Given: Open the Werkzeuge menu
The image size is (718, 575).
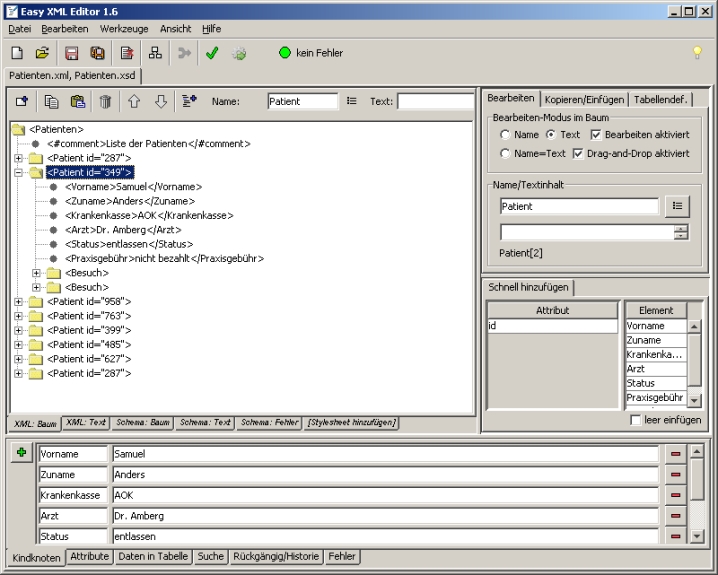Looking at the screenshot, I should (x=124, y=29).
